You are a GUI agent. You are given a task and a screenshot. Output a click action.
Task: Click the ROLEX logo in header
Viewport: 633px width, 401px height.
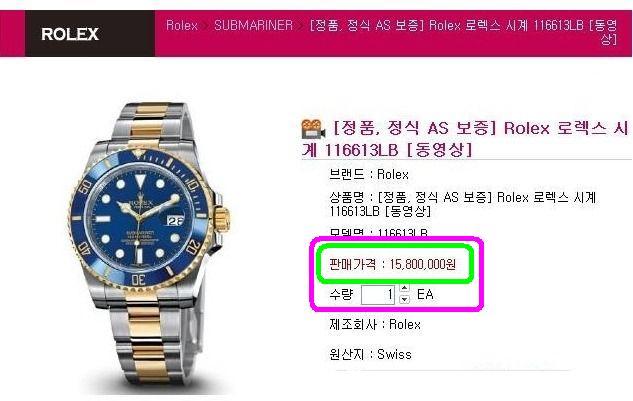[x=70, y=34]
